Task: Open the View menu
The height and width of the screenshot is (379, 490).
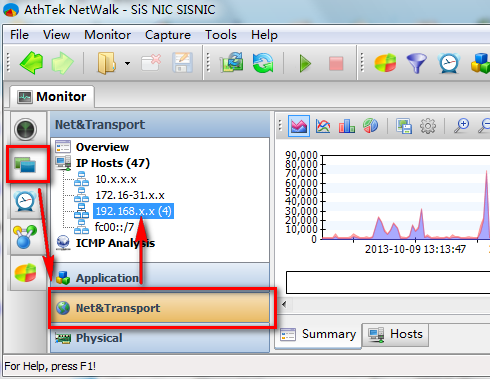Action: pyautogui.click(x=57, y=35)
